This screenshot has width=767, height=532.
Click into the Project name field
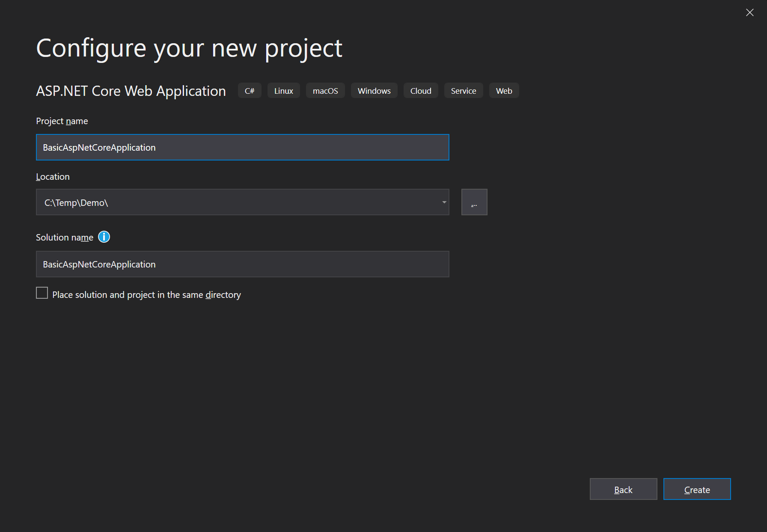click(242, 148)
